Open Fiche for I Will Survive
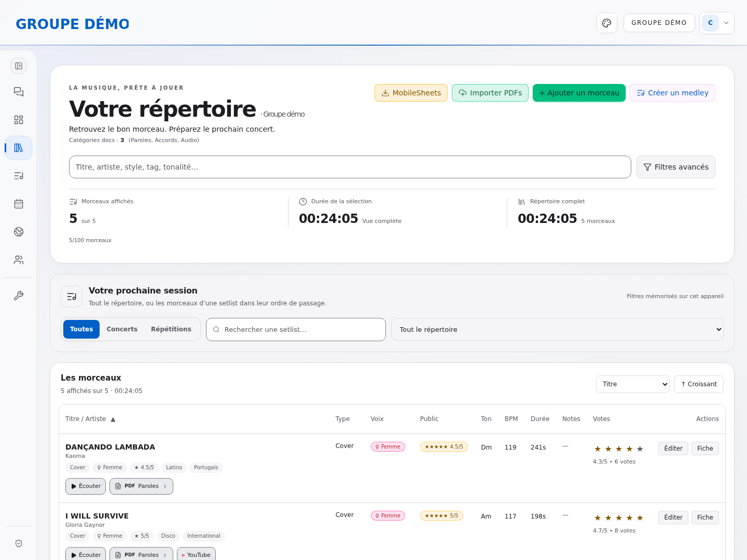The image size is (747, 560). click(x=705, y=517)
